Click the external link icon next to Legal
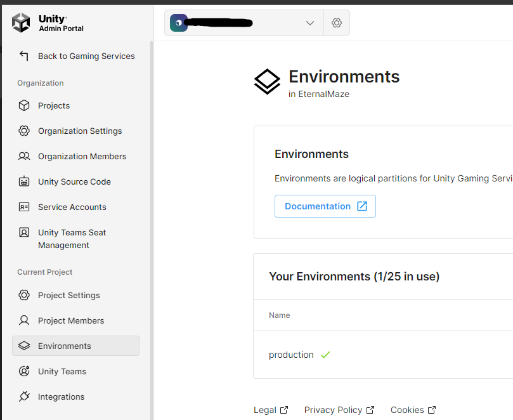The height and width of the screenshot is (420, 513). pos(284,410)
